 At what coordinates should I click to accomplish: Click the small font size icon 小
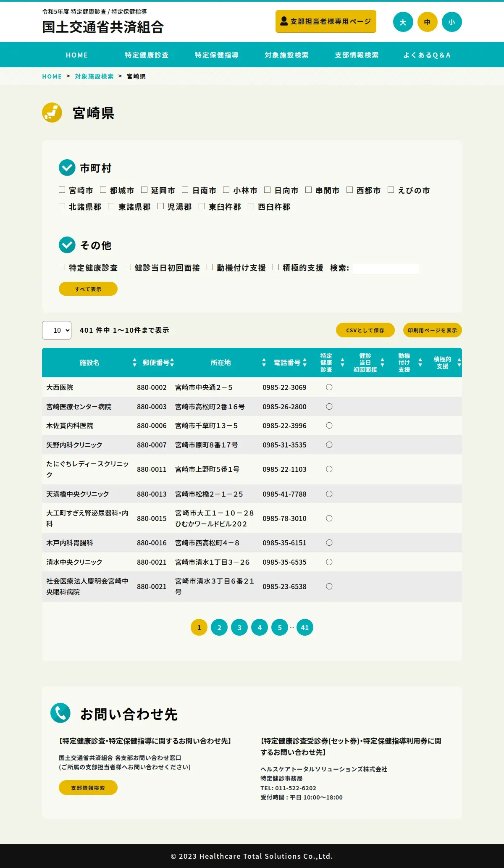click(x=451, y=22)
